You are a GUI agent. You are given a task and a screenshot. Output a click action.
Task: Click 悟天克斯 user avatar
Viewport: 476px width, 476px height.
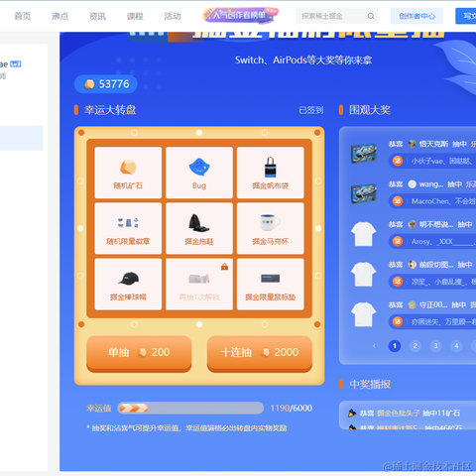point(412,144)
